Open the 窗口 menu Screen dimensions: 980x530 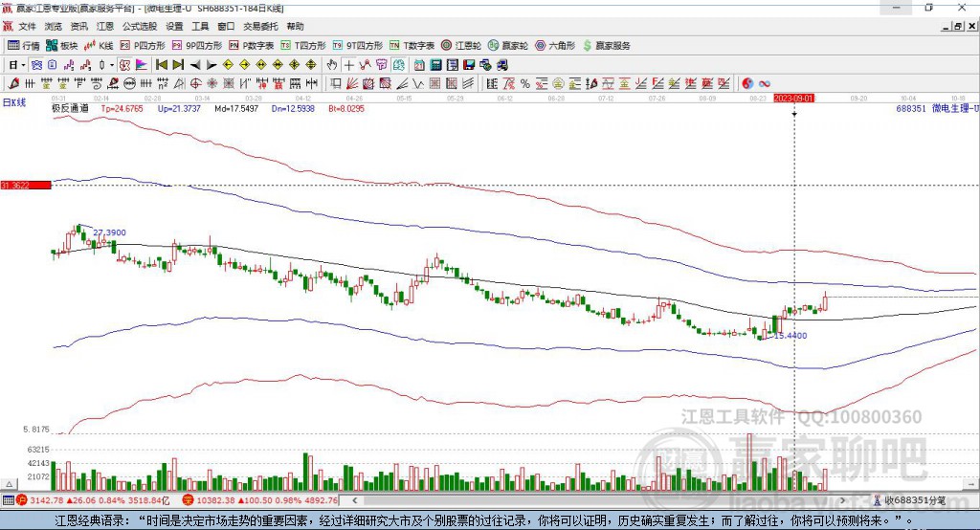coord(226,26)
